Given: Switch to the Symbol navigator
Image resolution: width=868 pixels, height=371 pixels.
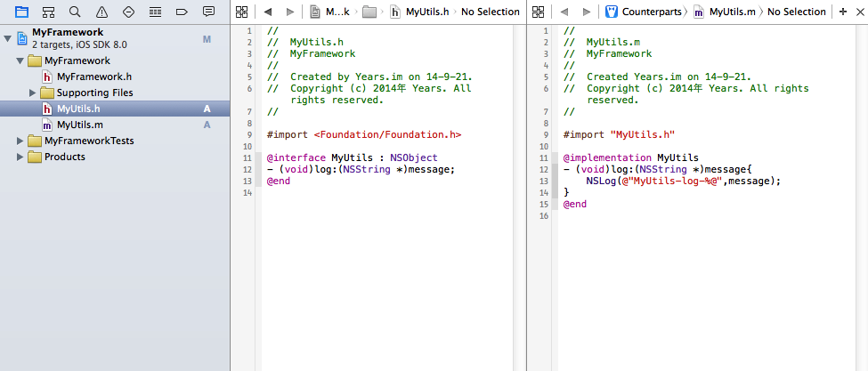Looking at the screenshot, I should (48, 12).
